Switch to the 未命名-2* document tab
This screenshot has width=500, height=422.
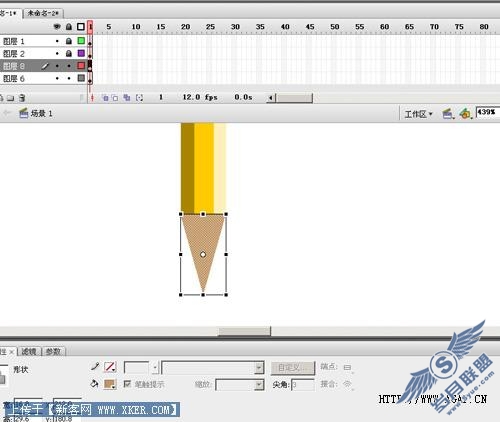(x=43, y=13)
